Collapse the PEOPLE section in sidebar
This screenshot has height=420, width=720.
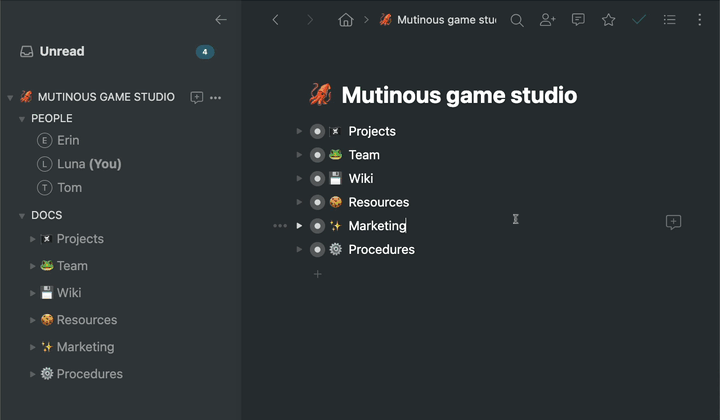click(22, 119)
